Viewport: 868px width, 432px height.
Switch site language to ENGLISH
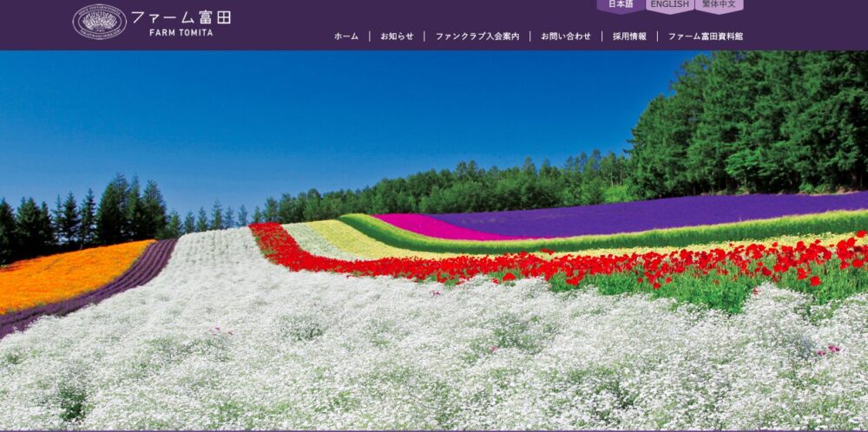(669, 5)
